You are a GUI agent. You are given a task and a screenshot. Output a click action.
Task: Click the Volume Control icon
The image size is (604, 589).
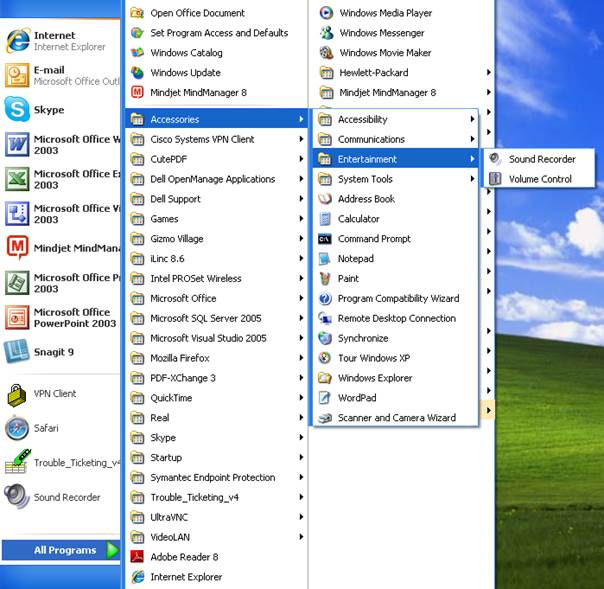coord(495,179)
